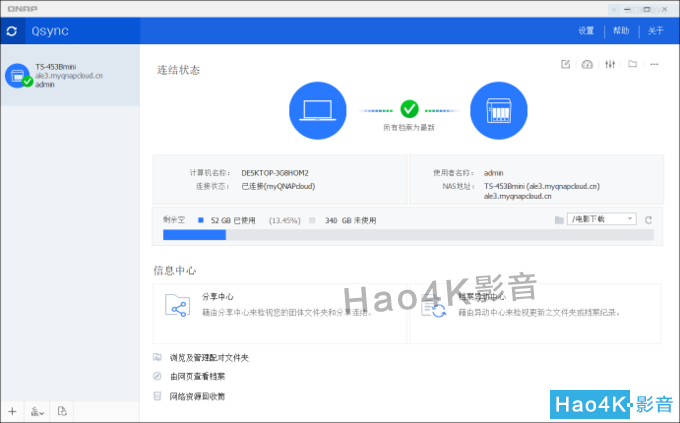Open 帮助 help menu
This screenshot has width=680, height=423.
tap(621, 31)
